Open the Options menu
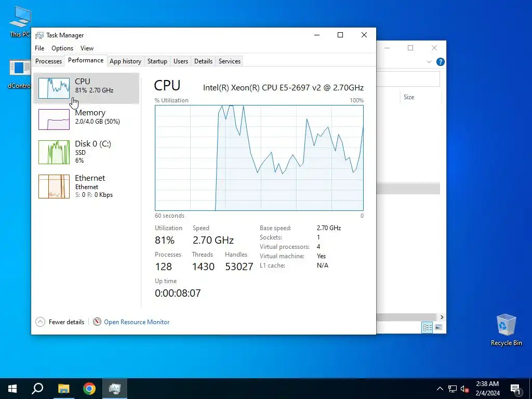532x399 pixels. pyautogui.click(x=62, y=48)
